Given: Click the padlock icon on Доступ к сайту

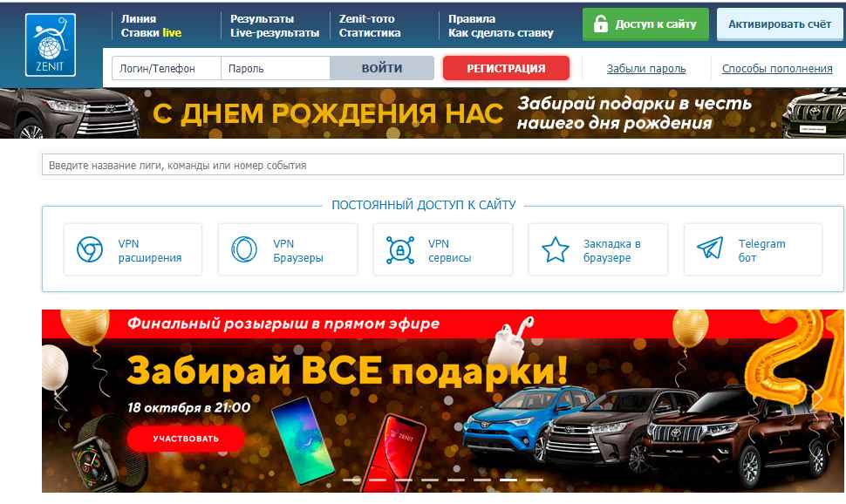Looking at the screenshot, I should 601,24.
